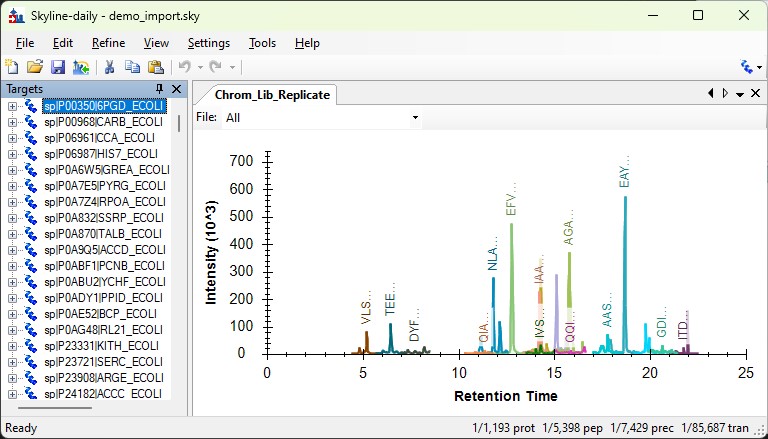The width and height of the screenshot is (768, 439).
Task: Open the View menu
Action: 156,43
